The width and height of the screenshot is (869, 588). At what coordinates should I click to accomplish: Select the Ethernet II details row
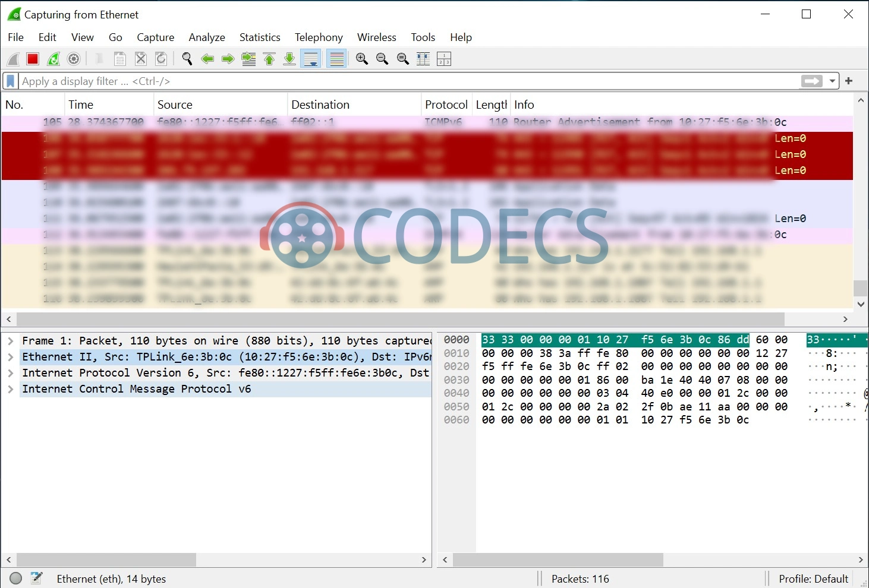(x=226, y=357)
